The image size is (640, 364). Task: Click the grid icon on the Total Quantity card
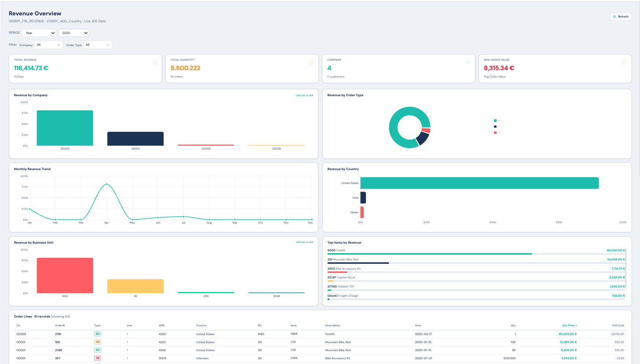click(311, 62)
